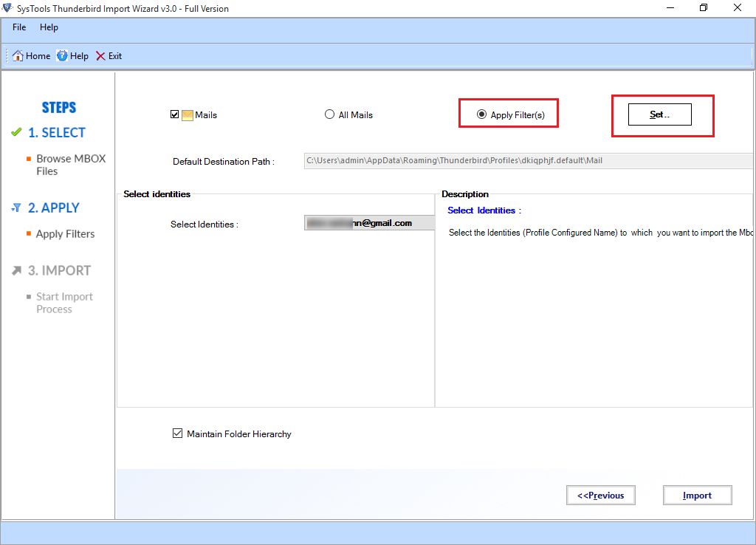
Task: Click the blue Select Identities : description heading
Action: [484, 210]
